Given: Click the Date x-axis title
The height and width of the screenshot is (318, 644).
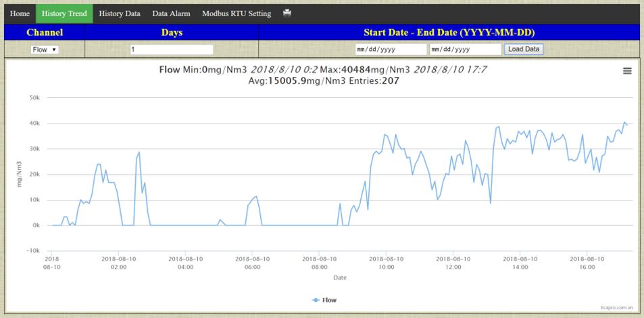Looking at the screenshot, I should [340, 277].
